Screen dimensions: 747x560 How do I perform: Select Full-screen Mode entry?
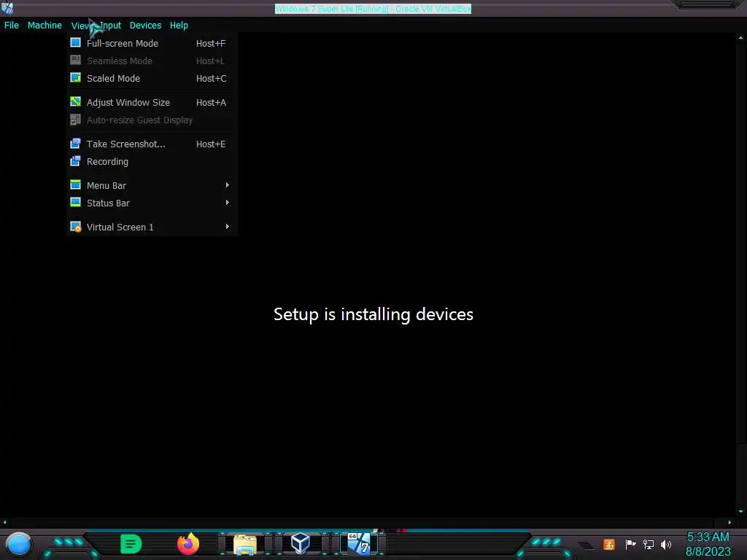pyautogui.click(x=152, y=43)
